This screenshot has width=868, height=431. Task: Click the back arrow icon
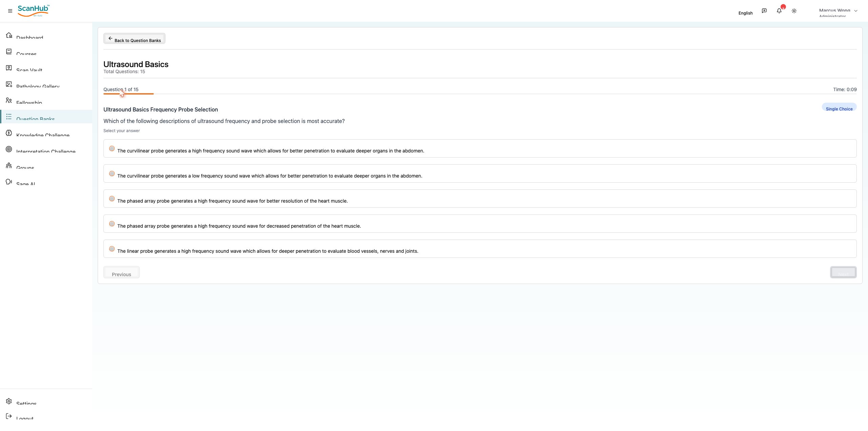110,38
